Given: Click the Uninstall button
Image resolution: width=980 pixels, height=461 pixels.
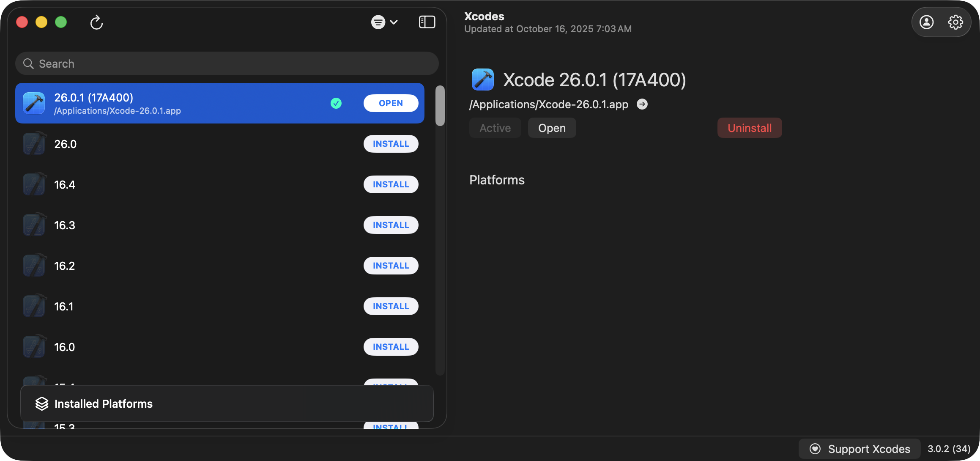Looking at the screenshot, I should [749, 128].
